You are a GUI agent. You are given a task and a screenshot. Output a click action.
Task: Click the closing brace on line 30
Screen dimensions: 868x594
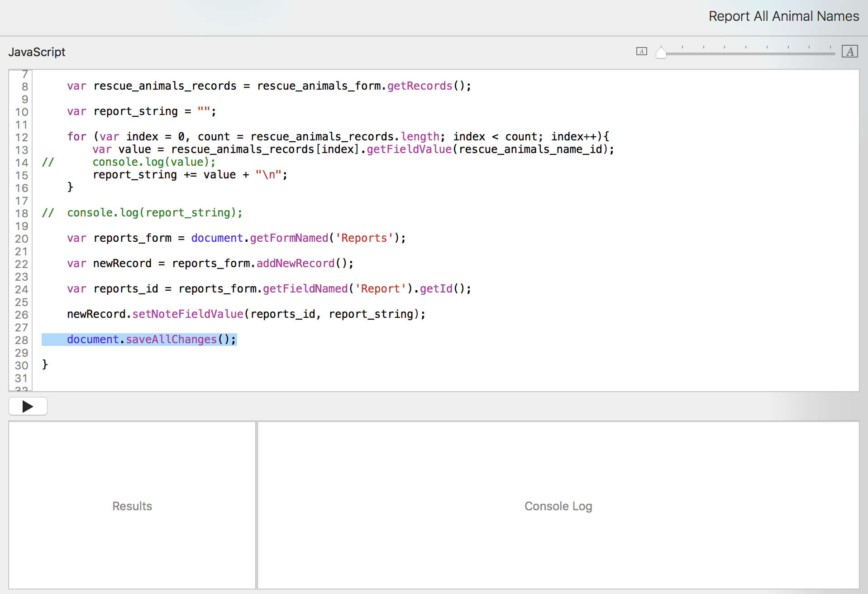pos(45,364)
